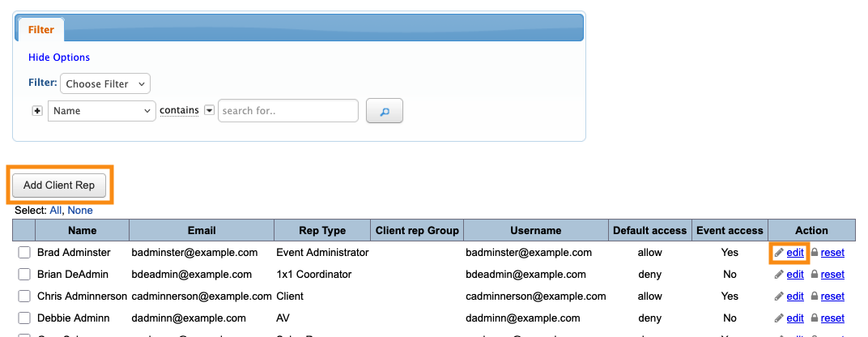Click pencil edit icon for Brian DeAdmin

779,275
